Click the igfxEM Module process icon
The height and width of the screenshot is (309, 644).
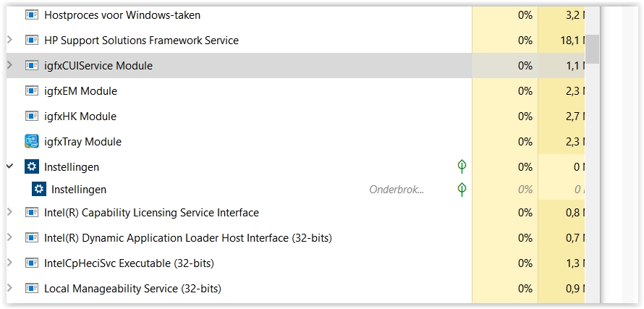coord(32,91)
